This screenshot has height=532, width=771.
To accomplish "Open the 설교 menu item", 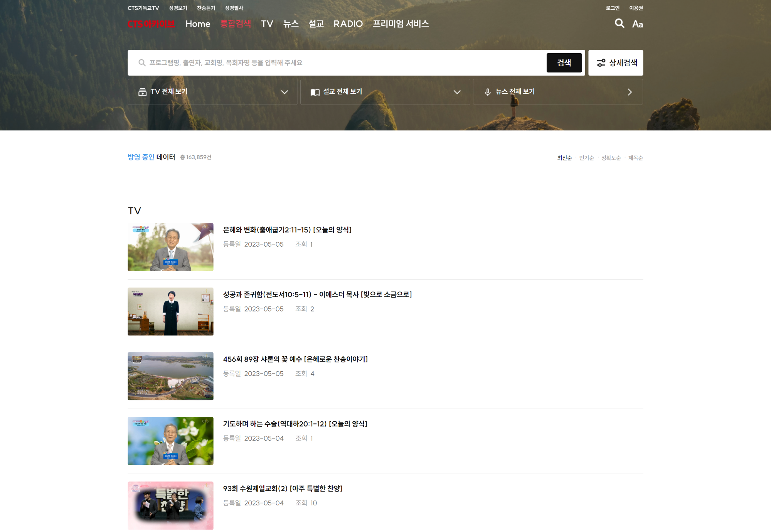I will coord(316,24).
